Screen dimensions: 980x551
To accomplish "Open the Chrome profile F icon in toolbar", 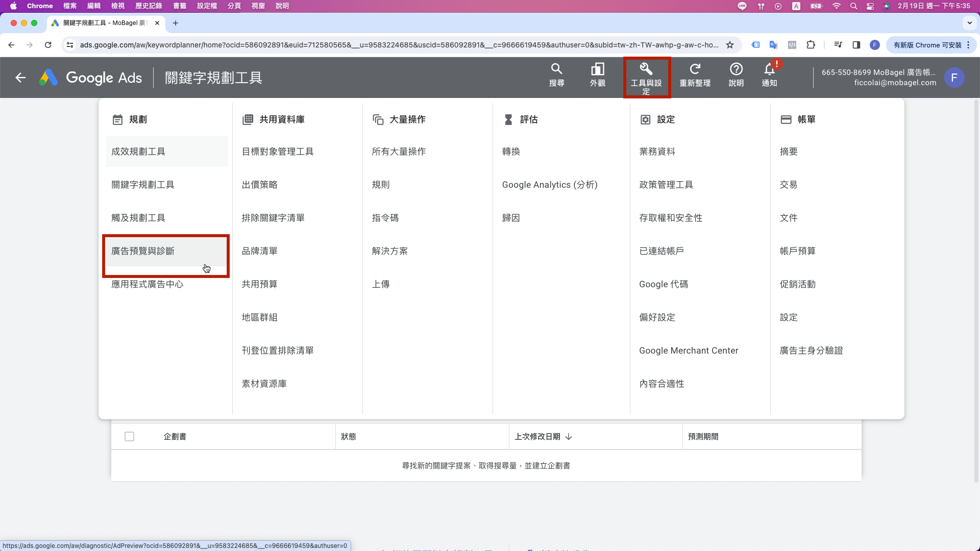I will click(875, 45).
